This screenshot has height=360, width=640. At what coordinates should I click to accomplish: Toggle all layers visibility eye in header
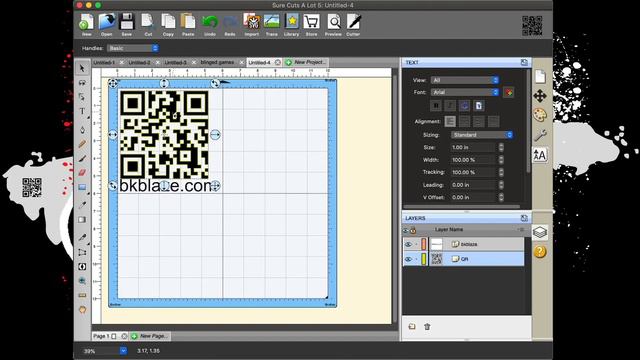coord(406,231)
